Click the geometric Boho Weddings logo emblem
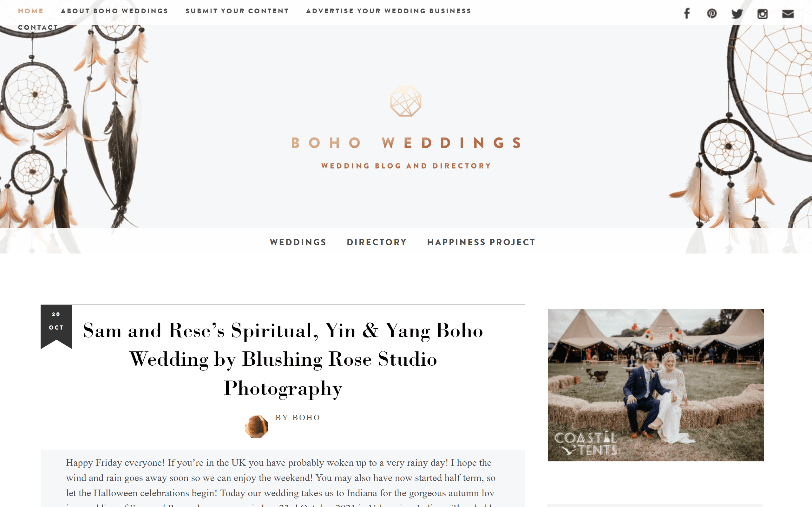812x507 pixels. tap(406, 101)
